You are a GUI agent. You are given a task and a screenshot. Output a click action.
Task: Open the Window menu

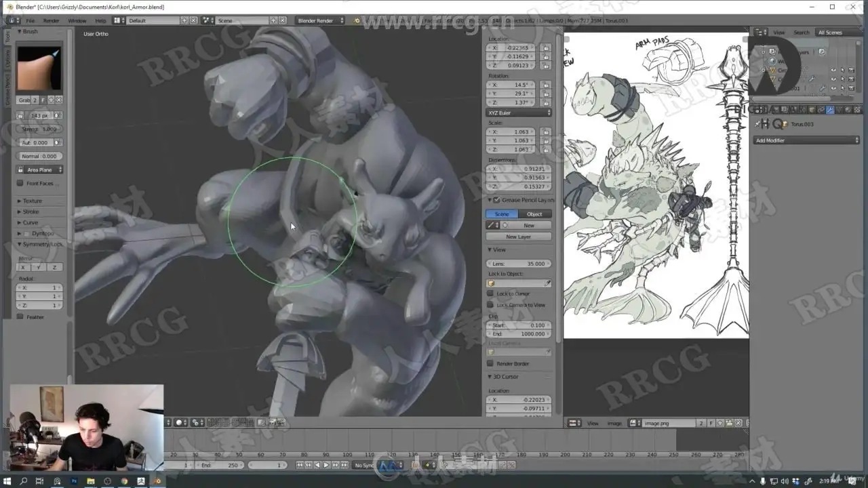77,20
